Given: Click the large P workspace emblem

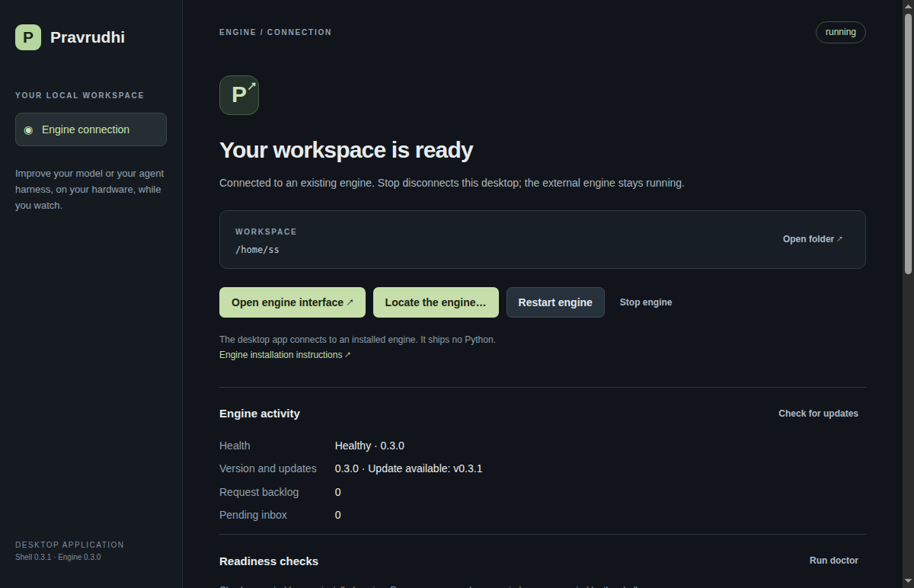Looking at the screenshot, I should pos(239,95).
